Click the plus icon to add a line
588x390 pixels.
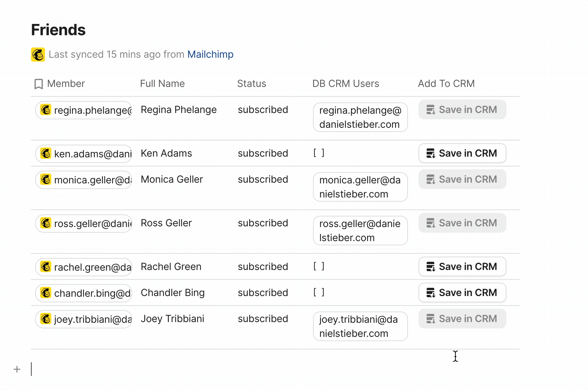click(17, 369)
